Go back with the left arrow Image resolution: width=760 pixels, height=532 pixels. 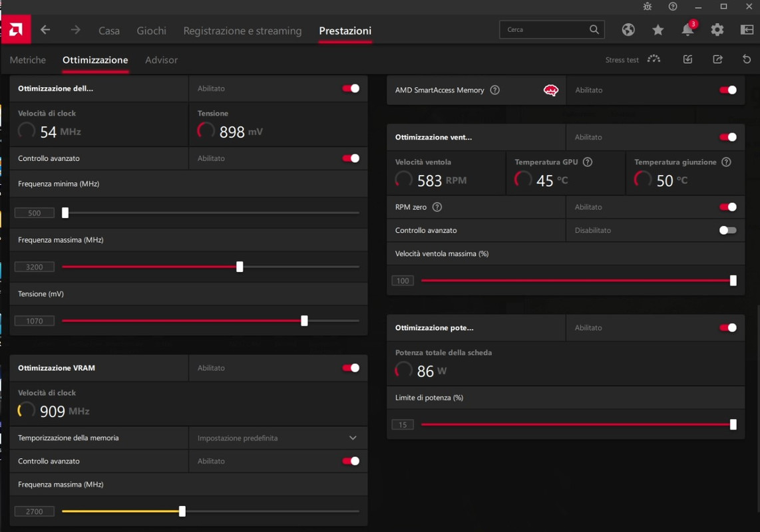point(45,30)
